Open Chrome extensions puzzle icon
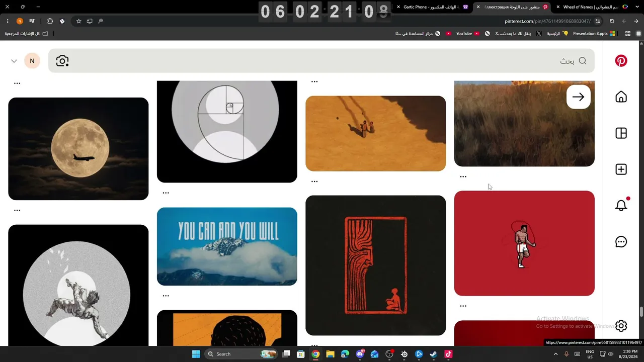Image resolution: width=644 pixels, height=362 pixels. click(50, 21)
